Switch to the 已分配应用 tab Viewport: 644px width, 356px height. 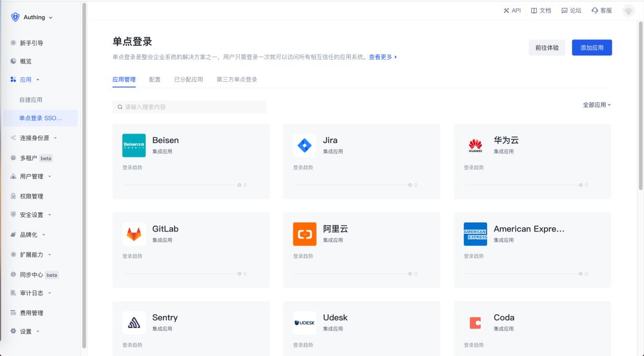coord(188,79)
